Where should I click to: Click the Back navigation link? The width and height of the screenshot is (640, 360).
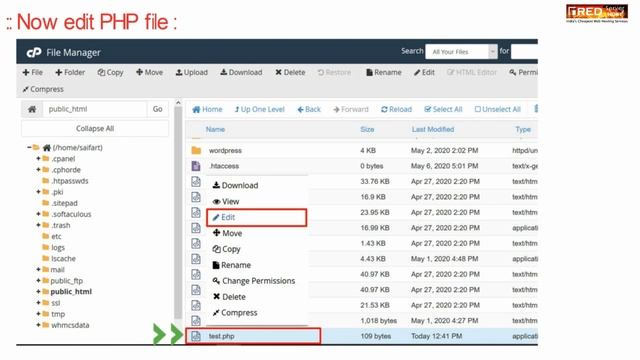pos(309,109)
